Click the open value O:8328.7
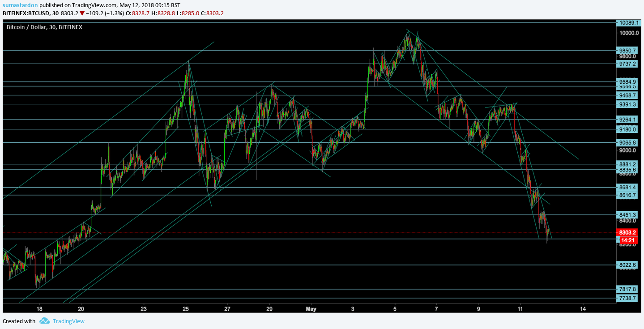Viewport: 644px width, 329px height. click(x=138, y=13)
